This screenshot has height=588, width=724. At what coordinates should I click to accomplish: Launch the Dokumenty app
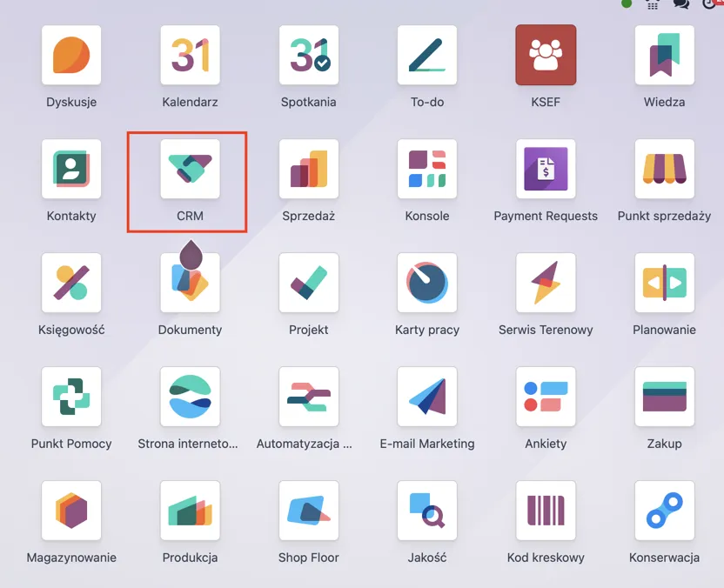[190, 283]
